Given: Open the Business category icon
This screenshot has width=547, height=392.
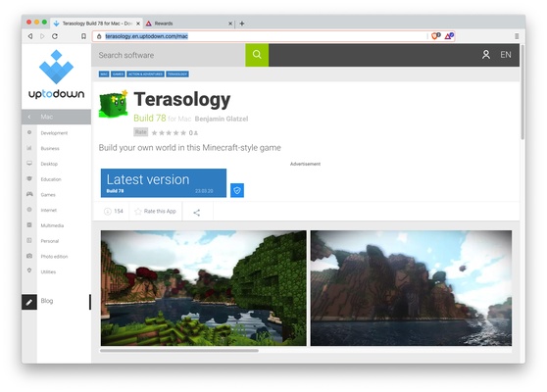Looking at the screenshot, I should click(x=29, y=148).
